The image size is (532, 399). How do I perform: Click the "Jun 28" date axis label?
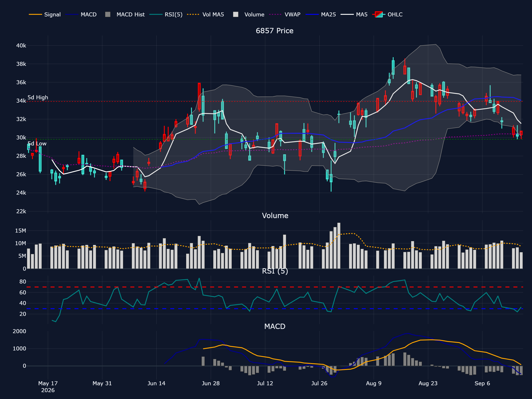click(211, 383)
